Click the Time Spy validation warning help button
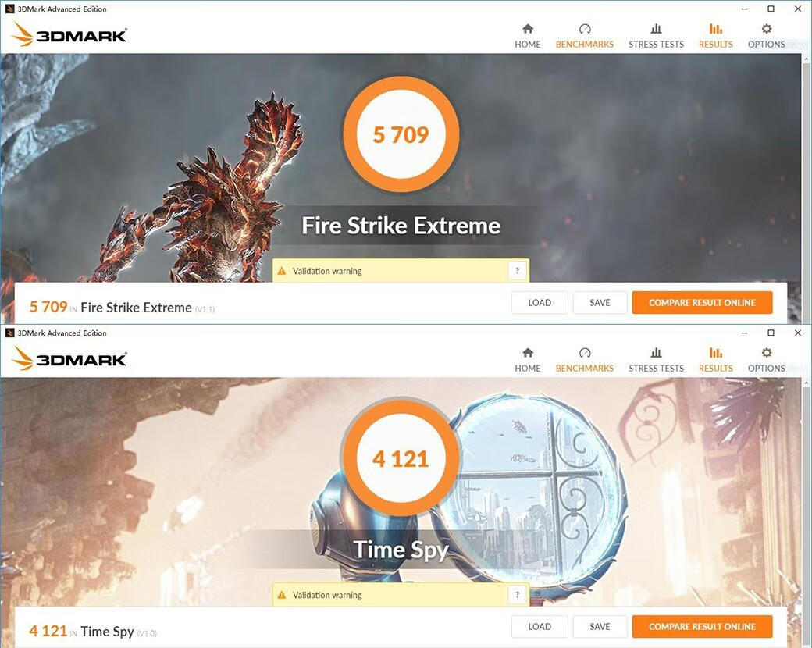This screenshot has height=648, width=812. tap(517, 595)
